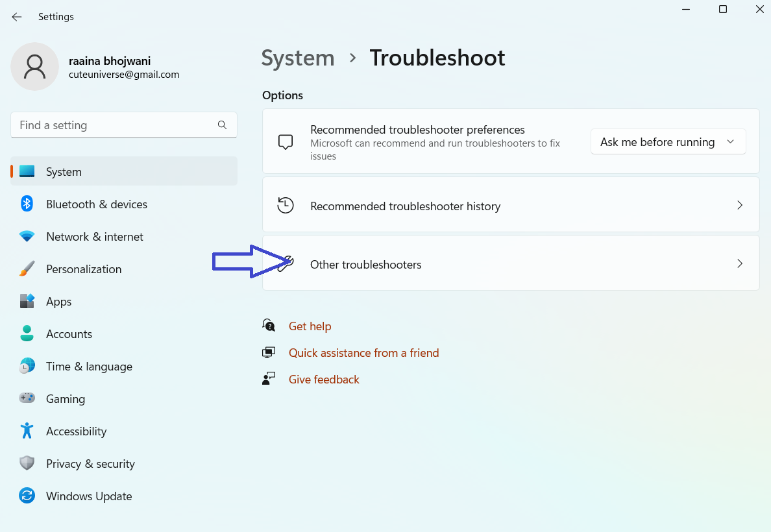Go to Accounts settings
The width and height of the screenshot is (771, 532).
coord(69,334)
